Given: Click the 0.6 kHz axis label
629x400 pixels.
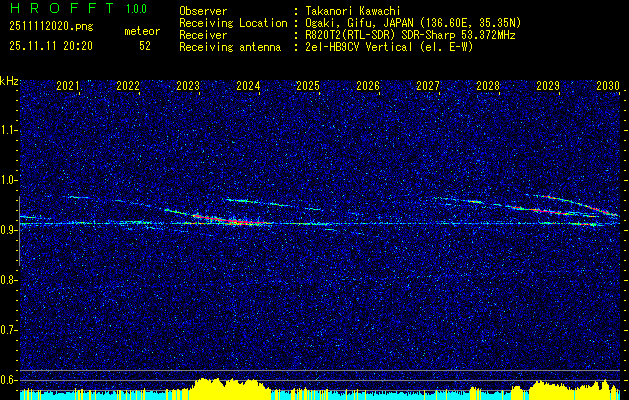Looking at the screenshot, I should click(8, 380).
